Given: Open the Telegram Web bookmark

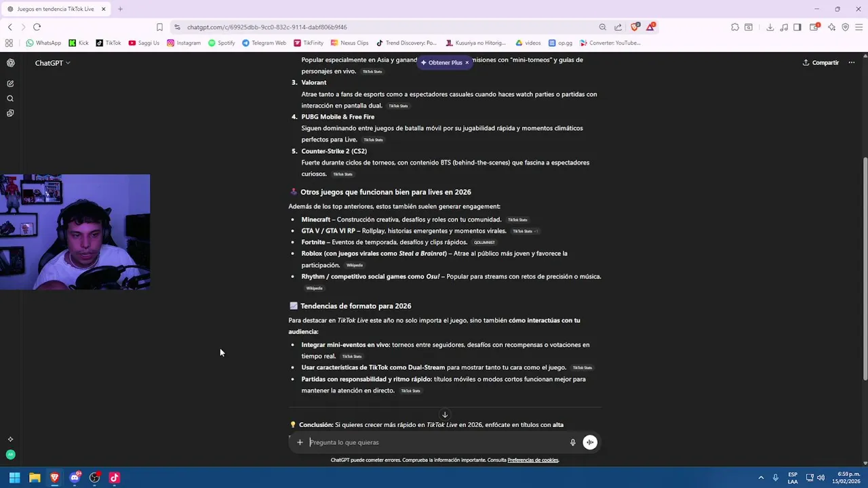Looking at the screenshot, I should 264,43.
